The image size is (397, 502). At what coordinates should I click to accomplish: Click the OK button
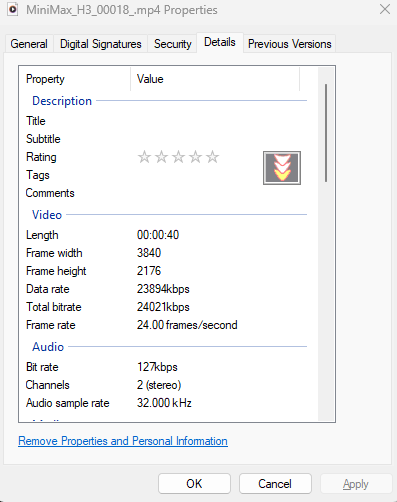click(x=194, y=484)
